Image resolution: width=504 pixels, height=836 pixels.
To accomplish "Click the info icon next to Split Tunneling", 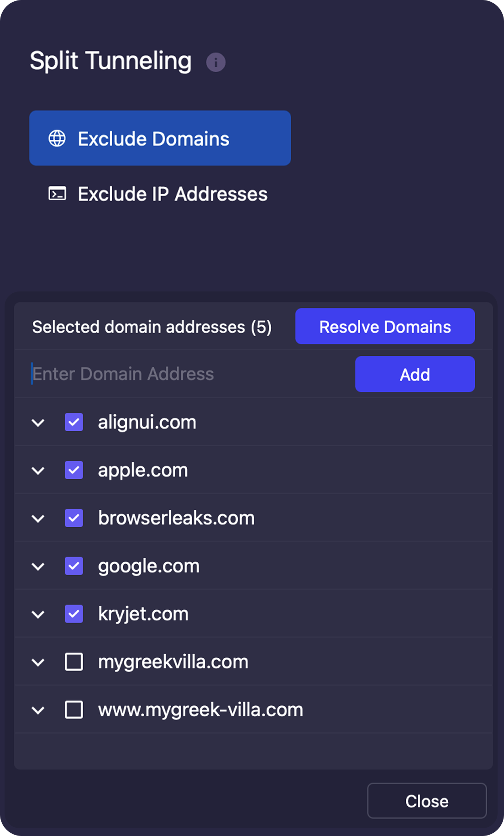I will tap(215, 62).
